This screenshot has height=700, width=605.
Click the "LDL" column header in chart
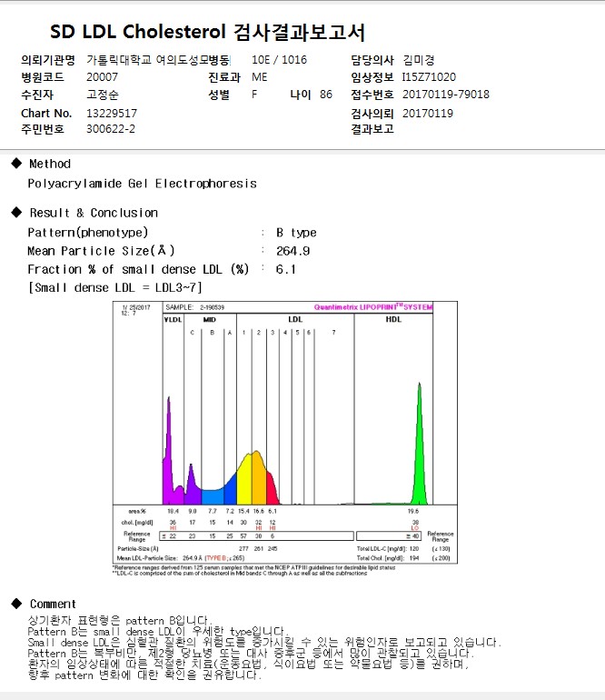point(295,320)
